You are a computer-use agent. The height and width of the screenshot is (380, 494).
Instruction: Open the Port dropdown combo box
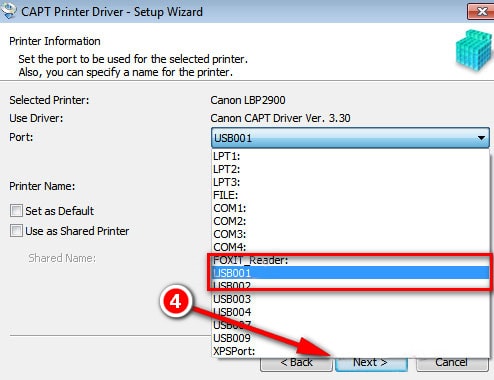350,137
